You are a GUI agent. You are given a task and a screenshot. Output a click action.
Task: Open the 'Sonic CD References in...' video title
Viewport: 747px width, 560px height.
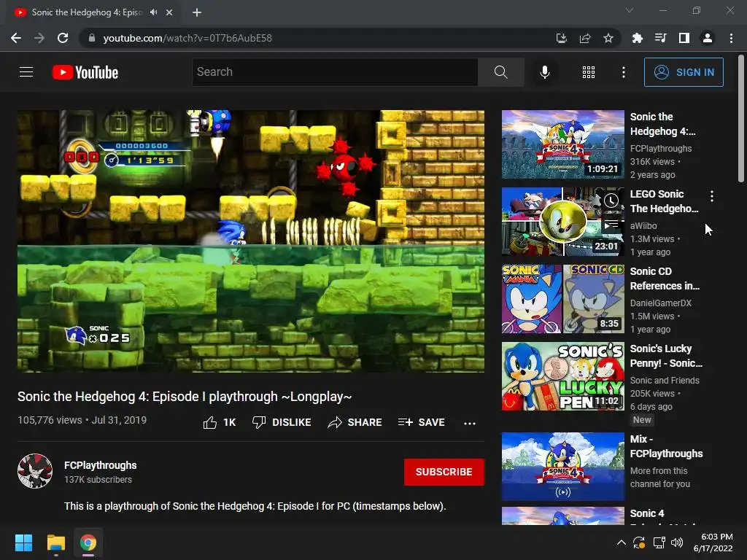tap(665, 279)
